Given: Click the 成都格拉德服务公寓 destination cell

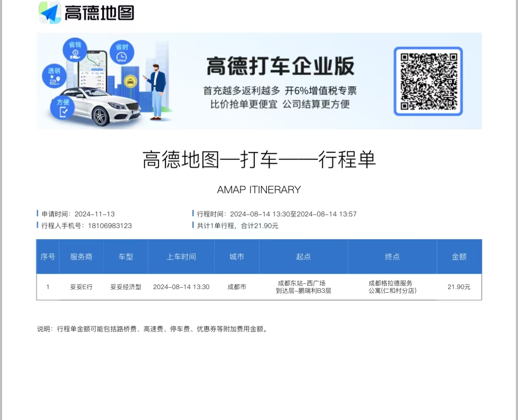Looking at the screenshot, I should [x=392, y=287].
